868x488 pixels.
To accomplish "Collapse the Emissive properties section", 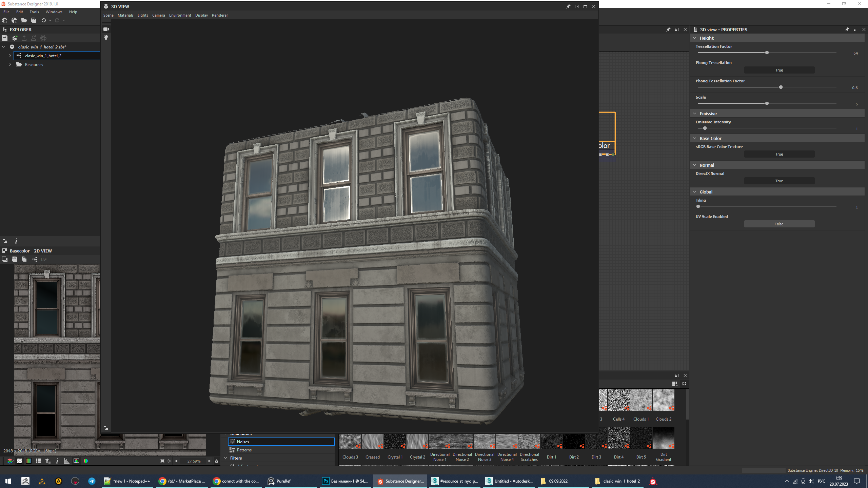I will coord(695,114).
